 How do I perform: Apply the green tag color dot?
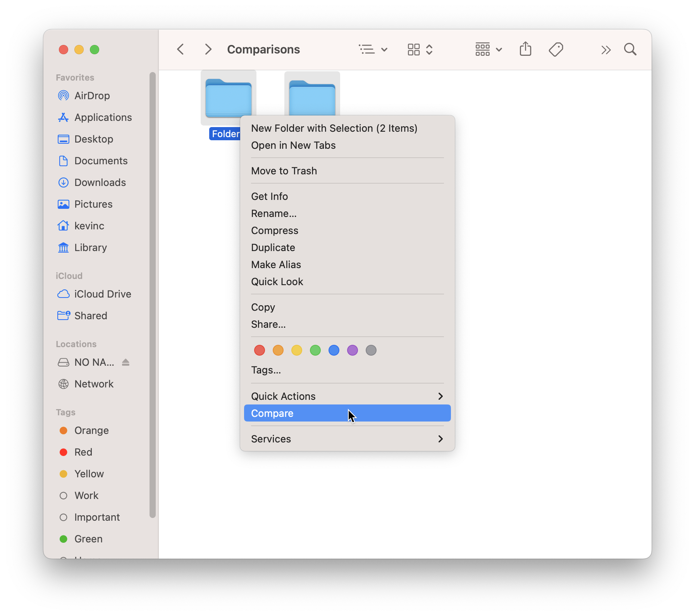[x=315, y=350]
